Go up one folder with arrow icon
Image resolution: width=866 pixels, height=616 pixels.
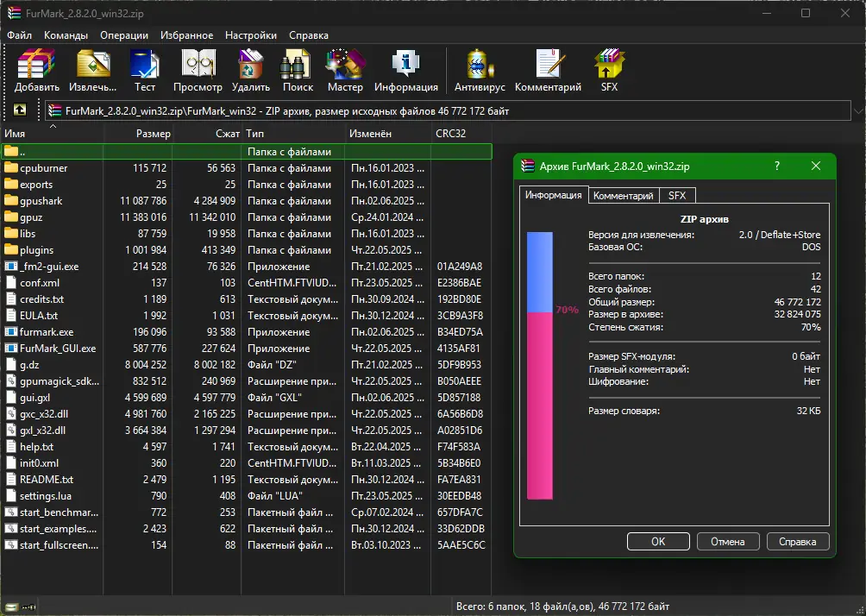pyautogui.click(x=20, y=110)
